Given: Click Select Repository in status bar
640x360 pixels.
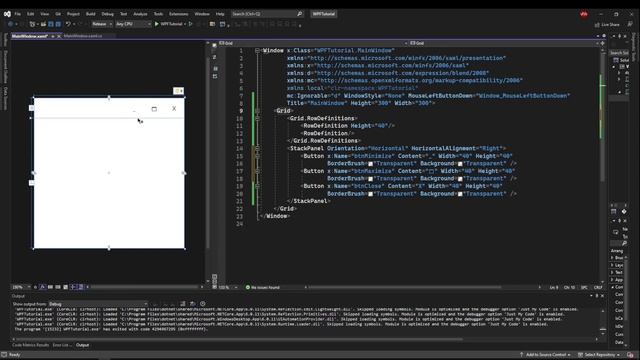Looking at the screenshot, I should coord(598,355).
